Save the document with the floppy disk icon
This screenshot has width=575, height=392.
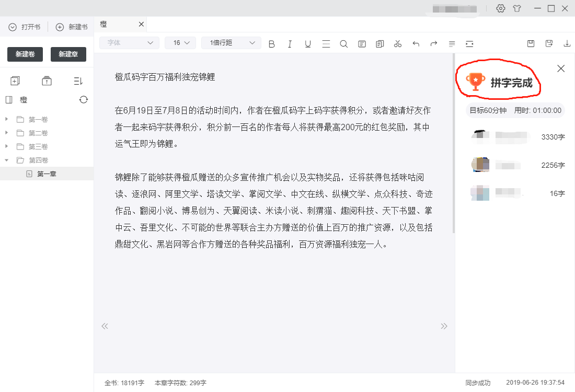(531, 44)
